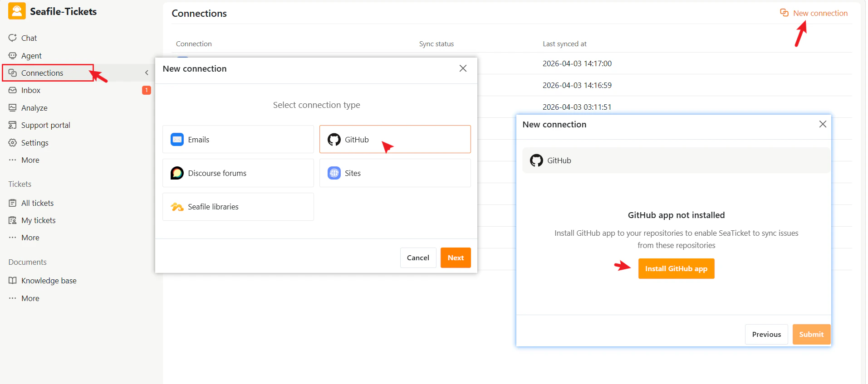
Task: Click the Seafile-Tickets workspace title
Action: coord(64,11)
